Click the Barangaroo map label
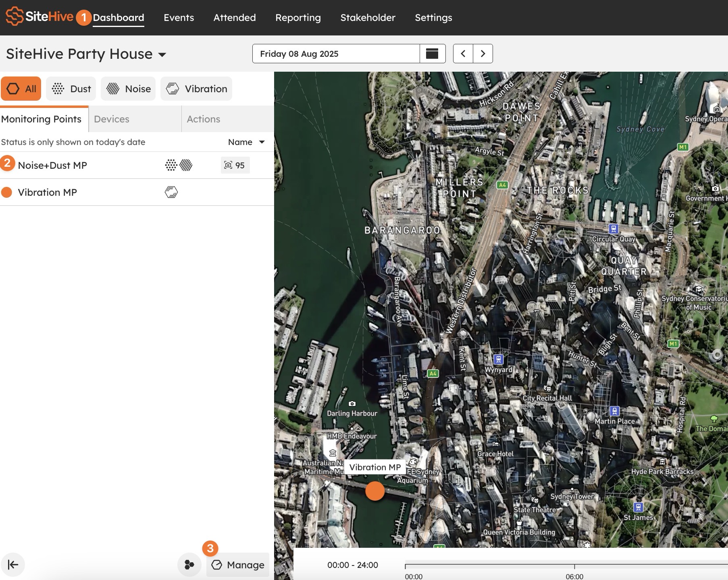728x580 pixels. [x=402, y=230]
